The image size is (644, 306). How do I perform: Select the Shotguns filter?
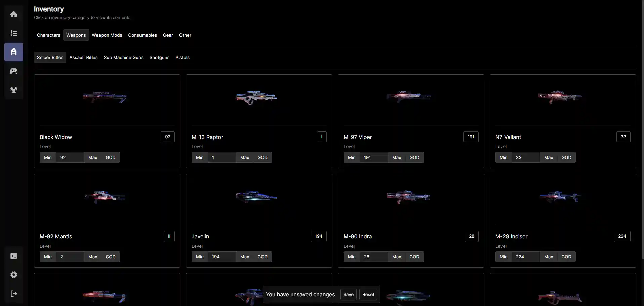pyautogui.click(x=159, y=57)
